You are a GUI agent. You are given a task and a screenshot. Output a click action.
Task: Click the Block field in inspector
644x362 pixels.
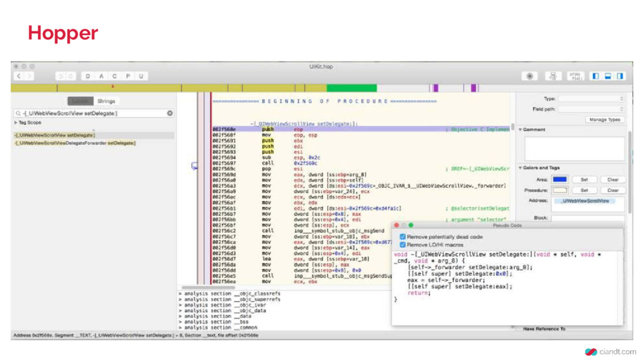pos(588,218)
